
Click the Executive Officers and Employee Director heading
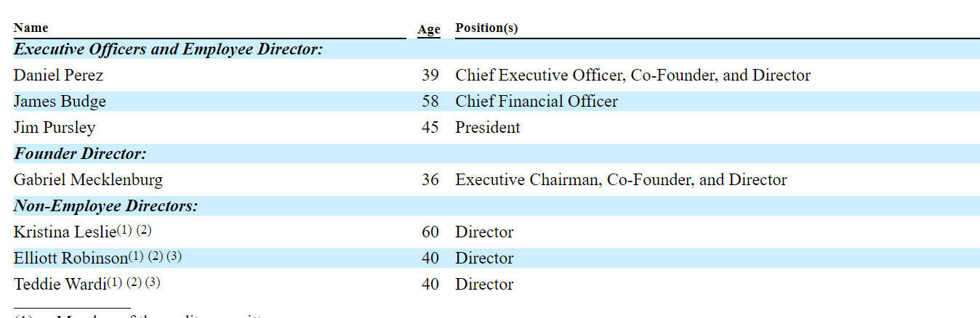click(168, 49)
